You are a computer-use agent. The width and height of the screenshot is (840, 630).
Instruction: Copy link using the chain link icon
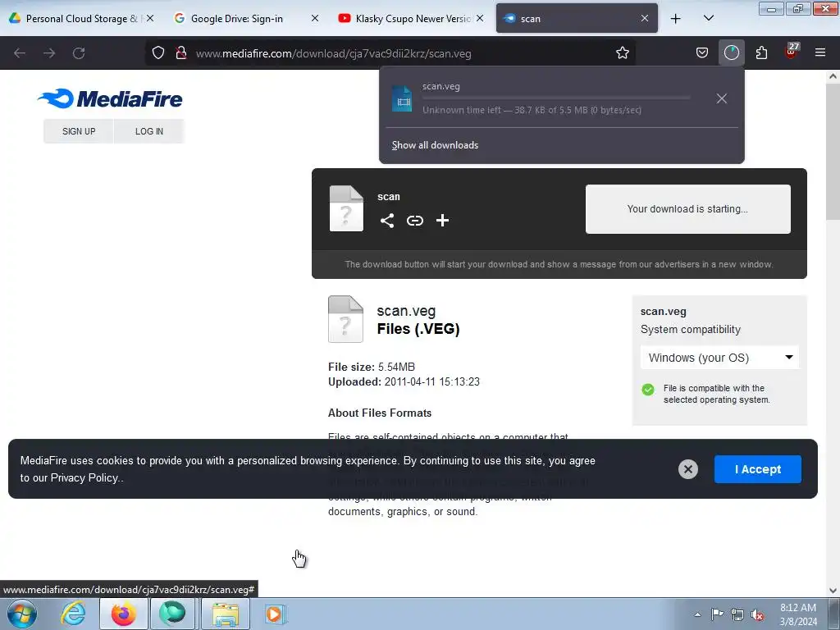(414, 221)
